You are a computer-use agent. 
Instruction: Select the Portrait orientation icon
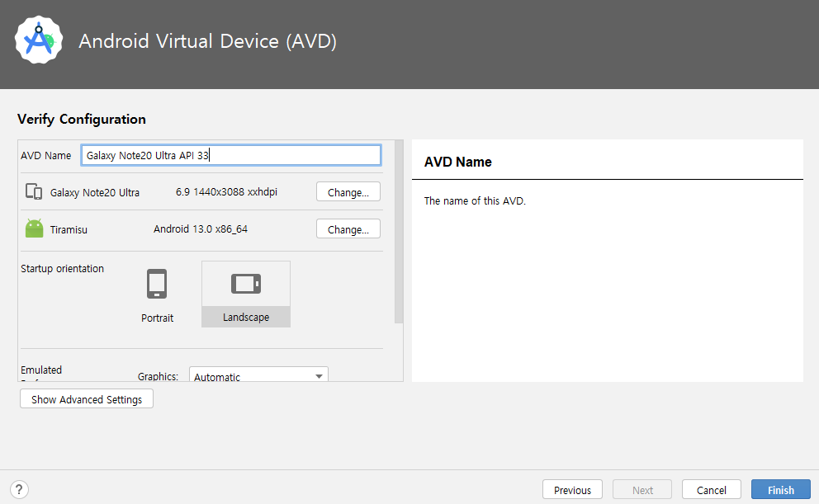click(157, 284)
